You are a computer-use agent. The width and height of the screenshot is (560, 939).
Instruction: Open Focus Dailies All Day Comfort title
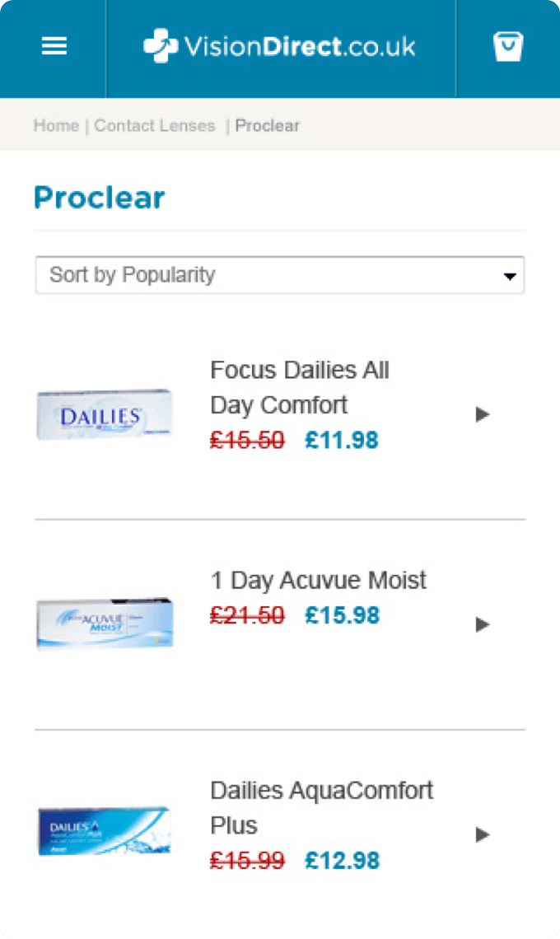coord(300,387)
